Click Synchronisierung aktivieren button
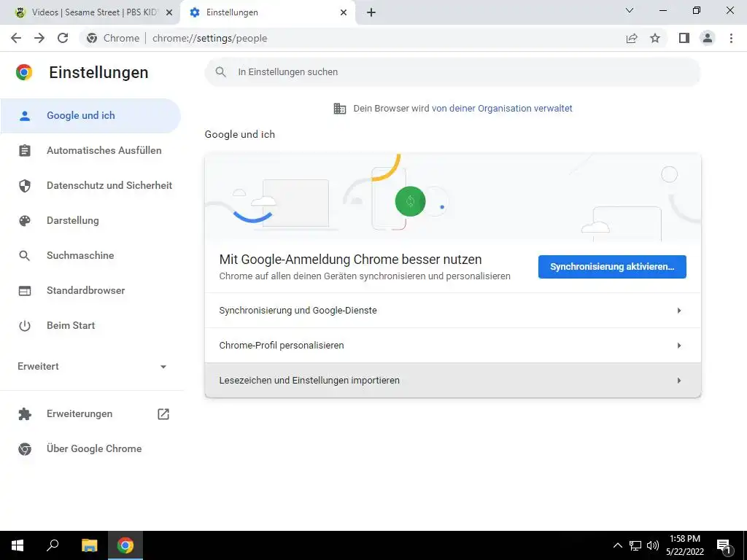 point(612,267)
